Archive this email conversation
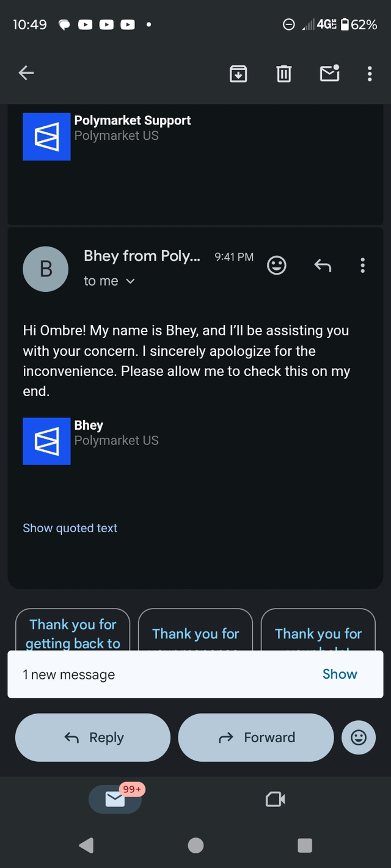This screenshot has width=391, height=868. pyautogui.click(x=238, y=74)
